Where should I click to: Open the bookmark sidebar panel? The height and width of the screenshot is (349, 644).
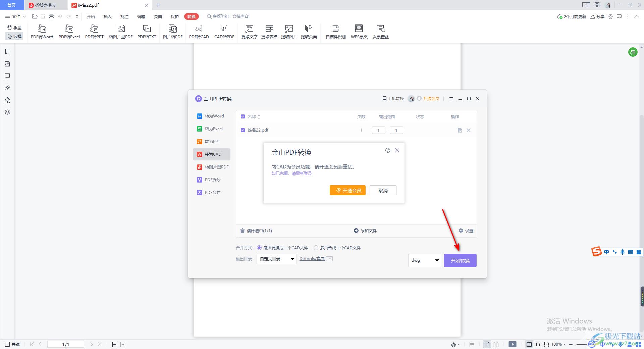click(x=7, y=52)
